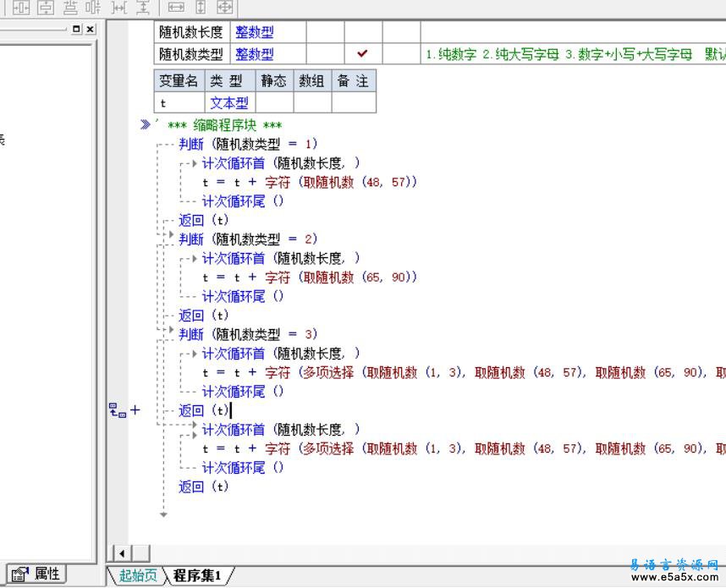The height and width of the screenshot is (588, 726).
Task: Click the make same size toolbar icon
Action: (x=225, y=7)
